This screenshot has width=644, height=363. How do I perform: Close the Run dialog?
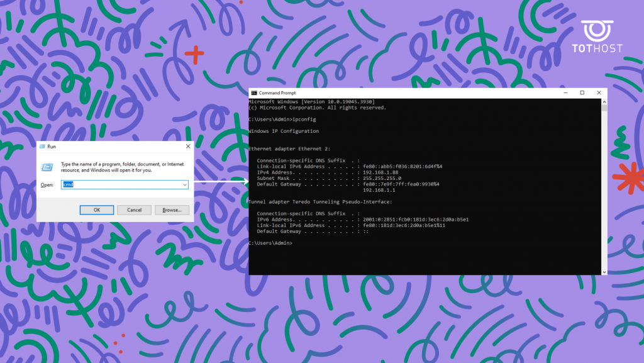coord(187,146)
